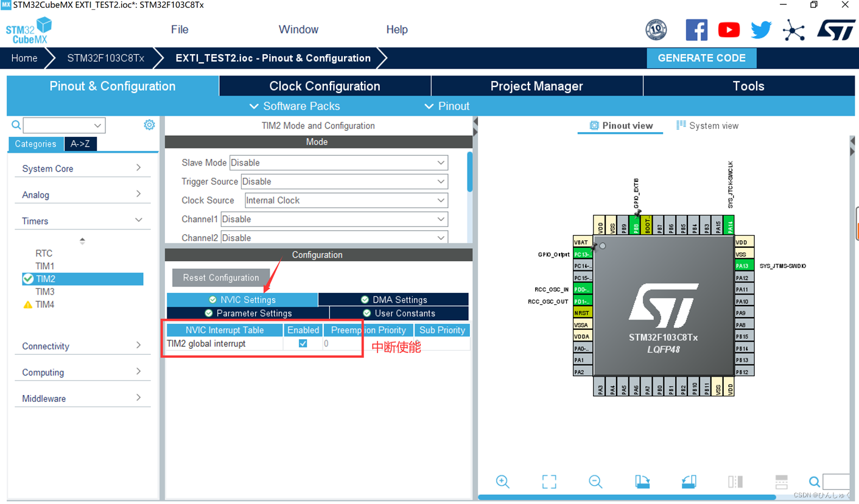Zoom out of the pinout view
The width and height of the screenshot is (859, 504).
[x=595, y=481]
